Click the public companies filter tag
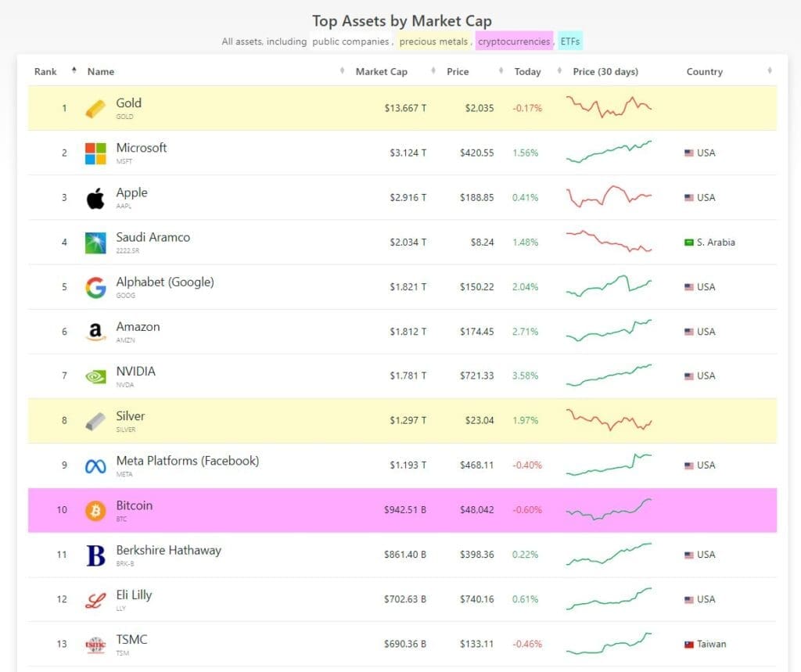Image resolution: width=801 pixels, height=672 pixels. click(350, 41)
